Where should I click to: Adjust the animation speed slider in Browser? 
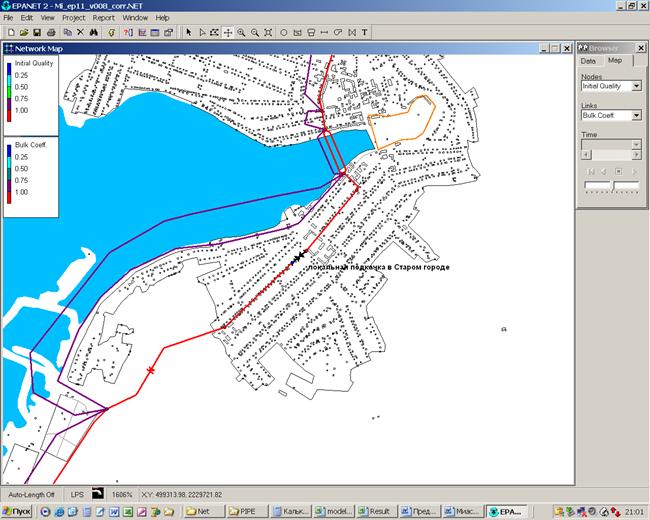(x=610, y=186)
